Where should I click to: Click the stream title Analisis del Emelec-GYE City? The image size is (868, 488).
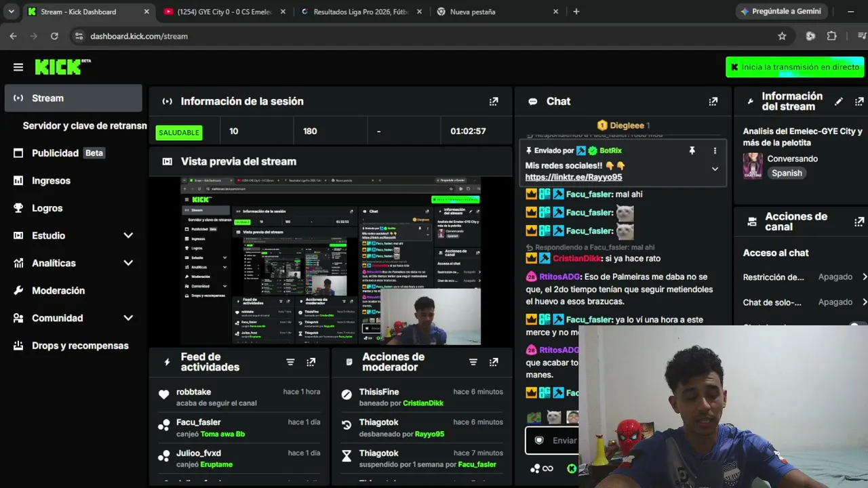coord(802,137)
